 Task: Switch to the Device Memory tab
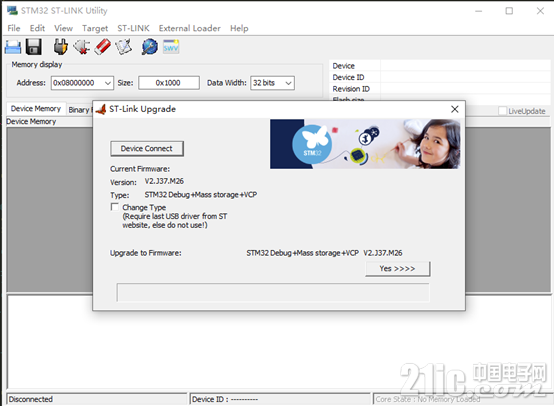pyautogui.click(x=36, y=109)
